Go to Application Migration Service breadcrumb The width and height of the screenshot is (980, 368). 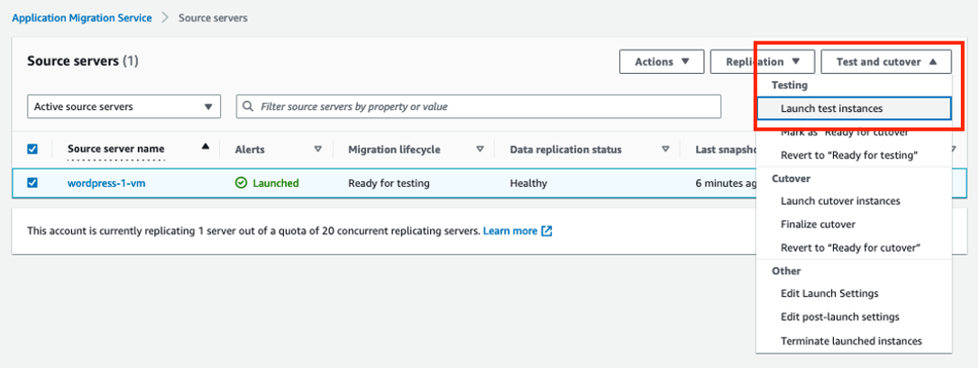[x=82, y=18]
